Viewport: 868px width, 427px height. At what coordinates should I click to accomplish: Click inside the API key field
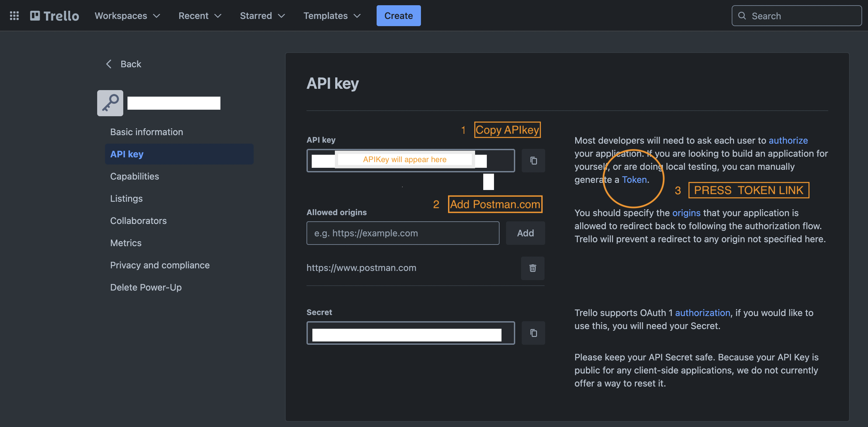(x=411, y=161)
